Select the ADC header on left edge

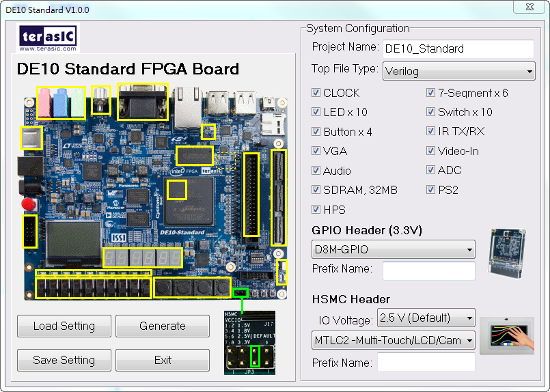pos(30,232)
